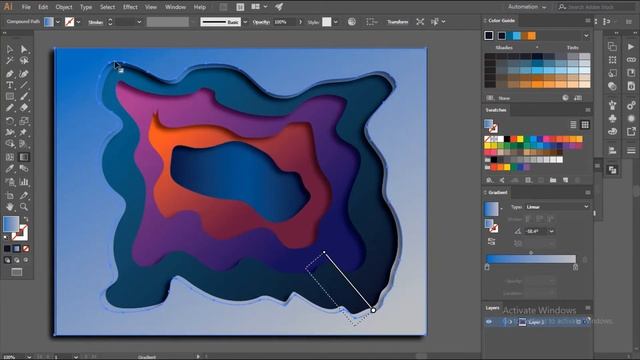Open Gradient panel options menu
Image resolution: width=640 pixels, height=360 pixels.
point(588,192)
